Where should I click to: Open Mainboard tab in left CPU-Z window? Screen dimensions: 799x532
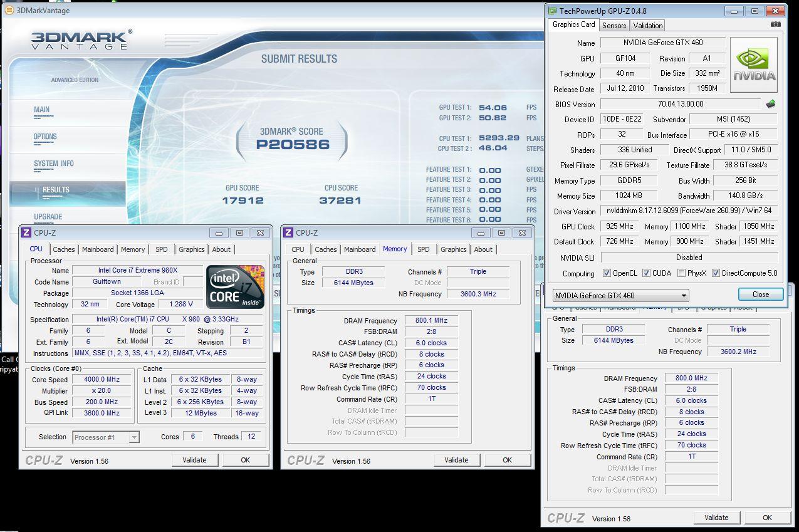(x=98, y=249)
